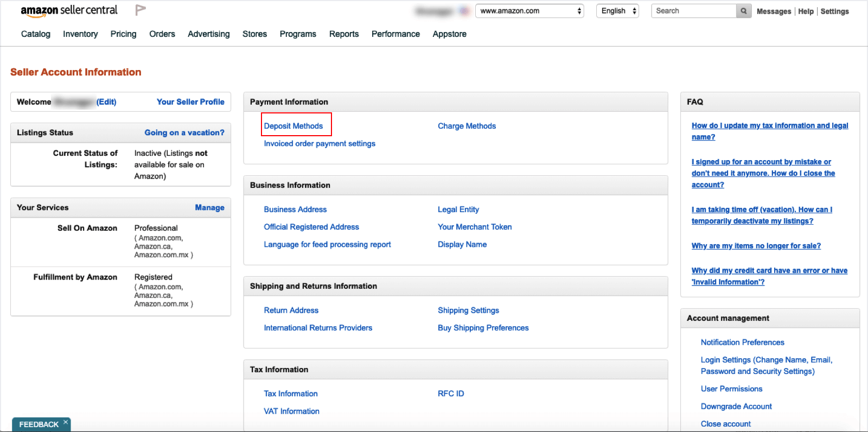Open Login Settings
The width and height of the screenshot is (868, 432).
(767, 365)
